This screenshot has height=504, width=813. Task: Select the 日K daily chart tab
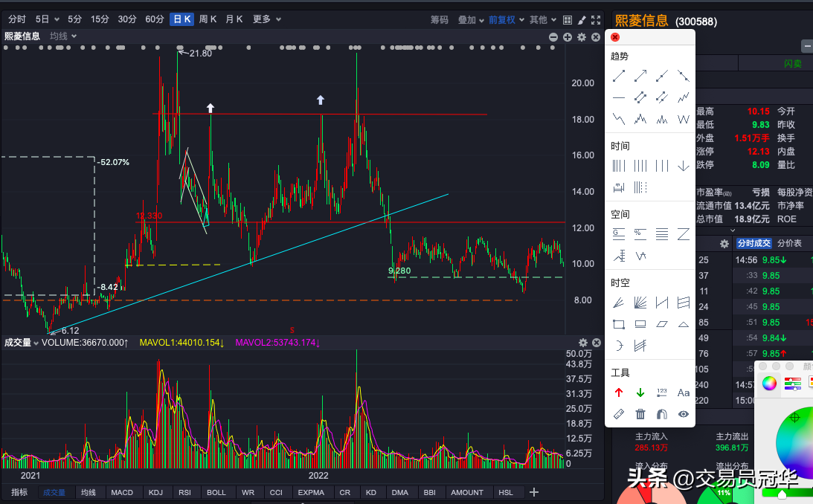tap(182, 19)
